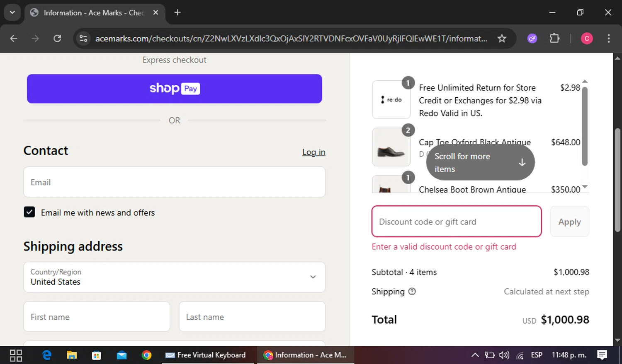
Task: Open Chrome icon in taskbar
Action: [x=146, y=355]
